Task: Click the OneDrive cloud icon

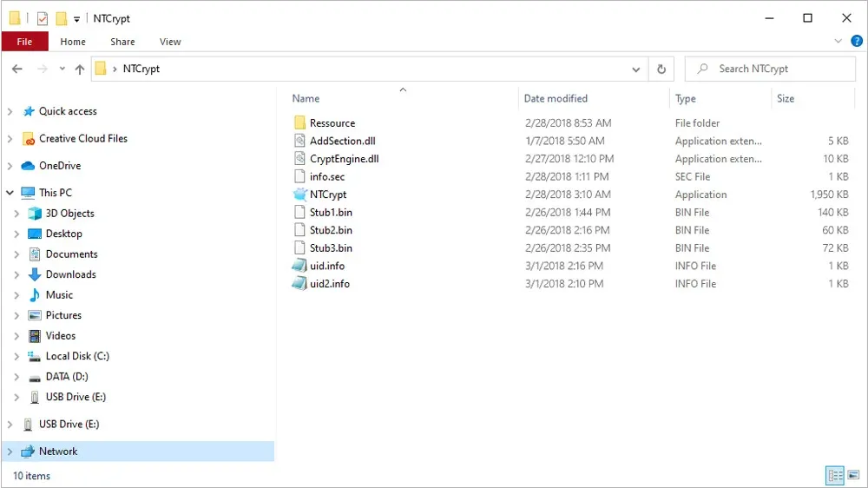Action: click(x=28, y=166)
